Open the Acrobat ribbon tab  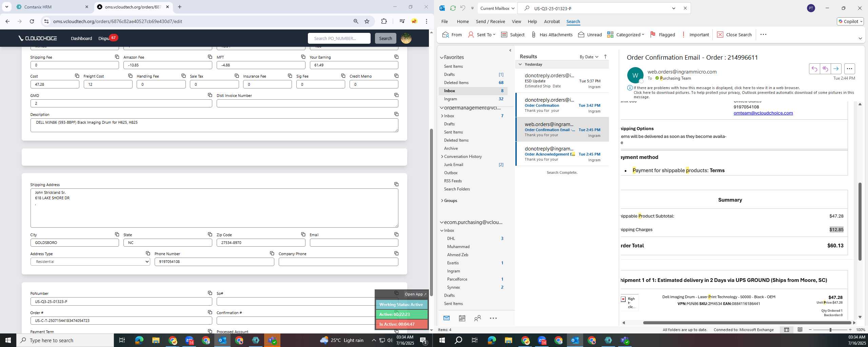552,21
